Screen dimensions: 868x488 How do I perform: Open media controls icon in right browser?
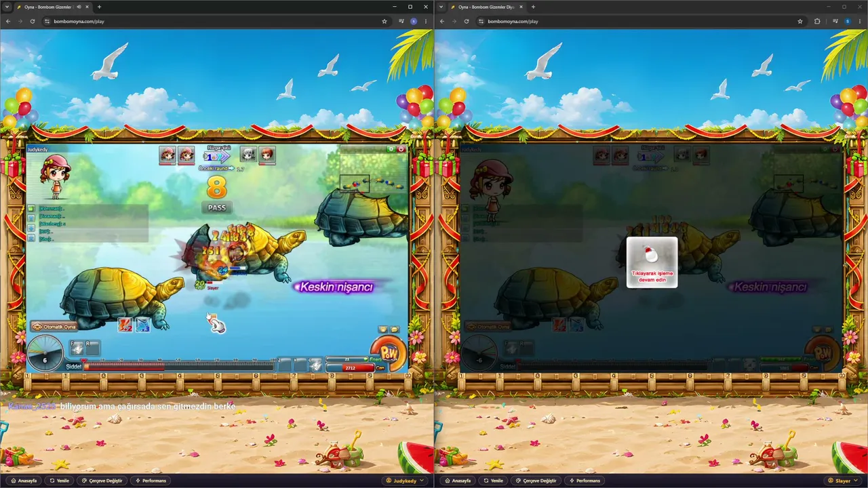[836, 21]
